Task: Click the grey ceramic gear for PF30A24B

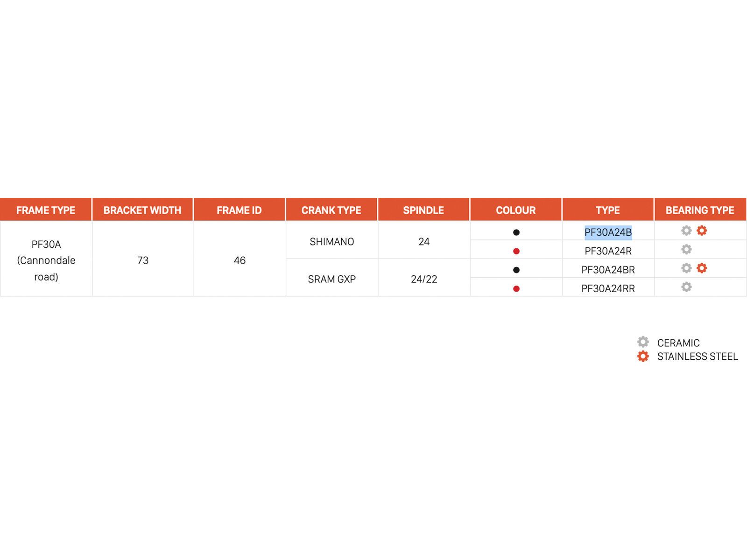Action: (x=686, y=231)
